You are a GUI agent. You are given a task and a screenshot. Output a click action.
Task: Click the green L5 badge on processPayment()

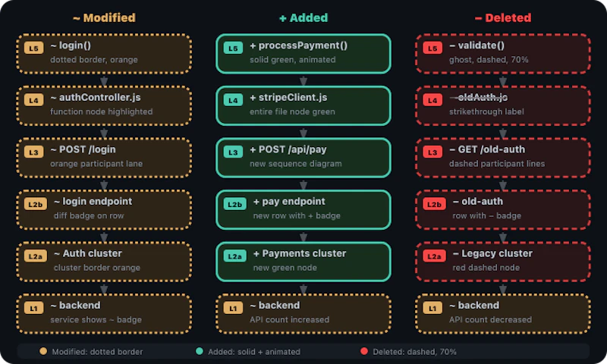click(233, 48)
